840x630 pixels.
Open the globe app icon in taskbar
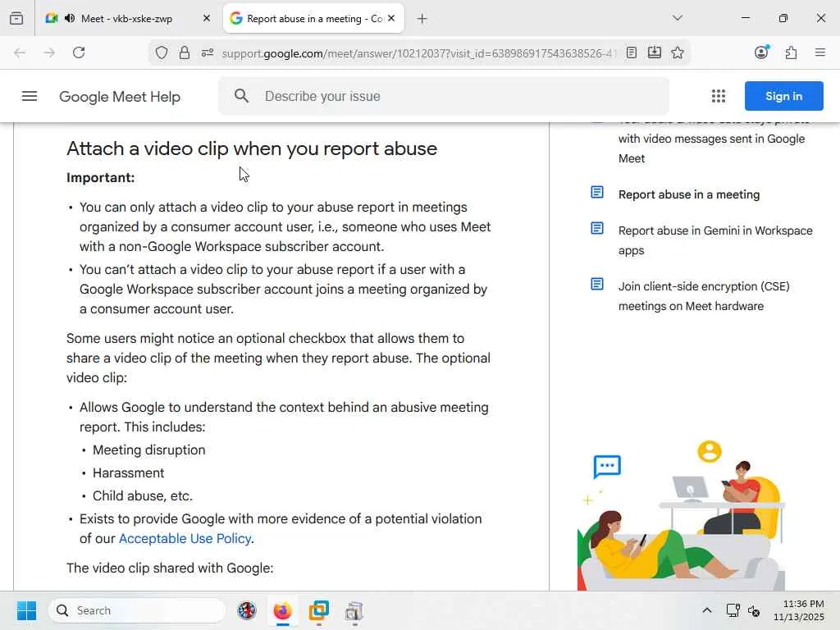(246, 610)
